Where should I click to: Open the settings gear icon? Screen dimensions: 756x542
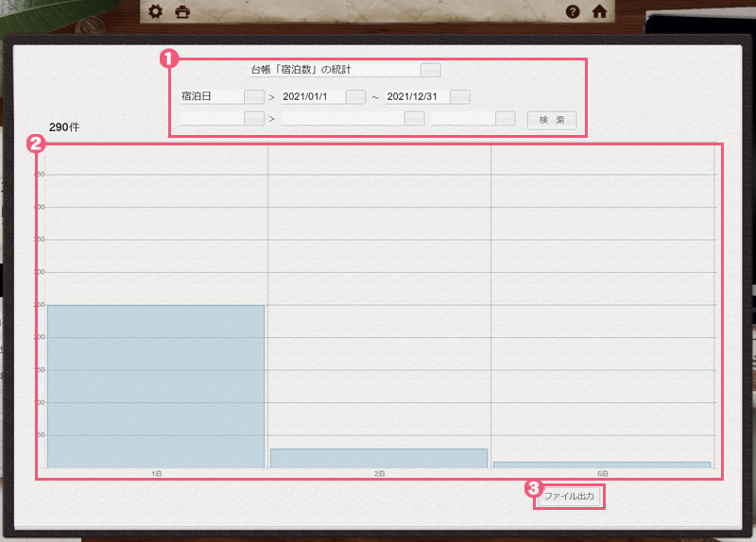point(157,12)
